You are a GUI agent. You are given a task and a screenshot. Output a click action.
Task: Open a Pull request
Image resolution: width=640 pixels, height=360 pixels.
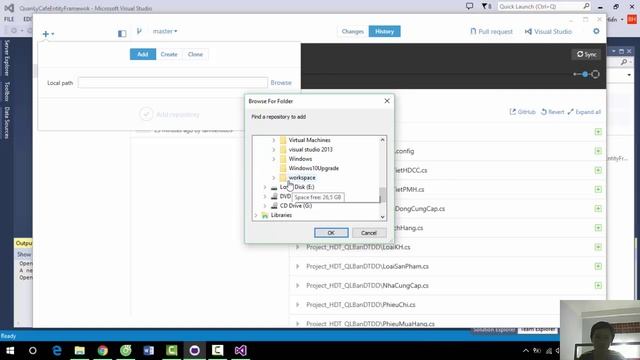pos(491,31)
